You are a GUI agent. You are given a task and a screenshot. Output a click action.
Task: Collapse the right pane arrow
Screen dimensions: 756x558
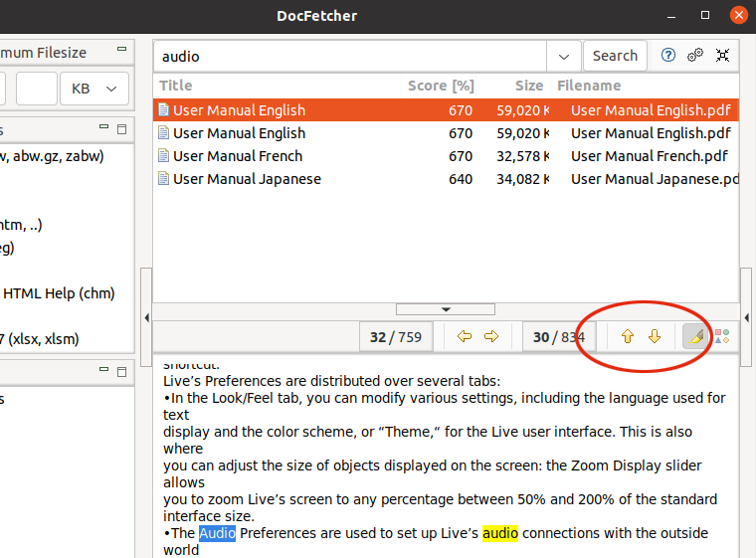(x=746, y=317)
